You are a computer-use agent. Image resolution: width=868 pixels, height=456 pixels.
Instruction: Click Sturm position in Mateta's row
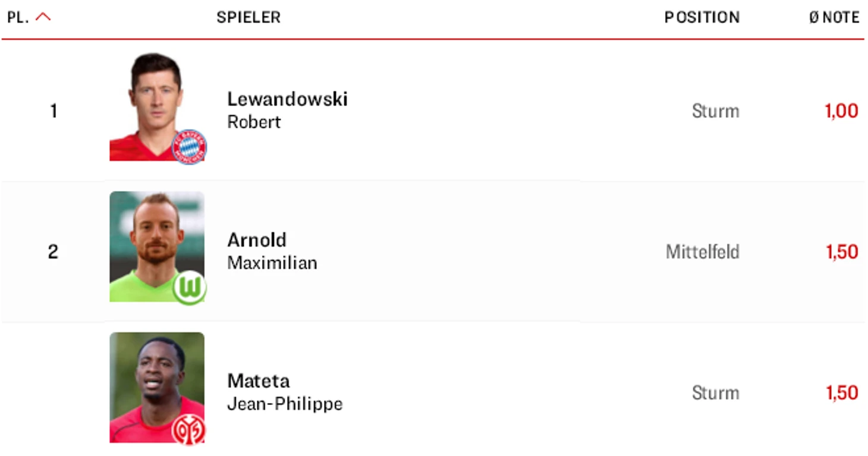click(715, 393)
